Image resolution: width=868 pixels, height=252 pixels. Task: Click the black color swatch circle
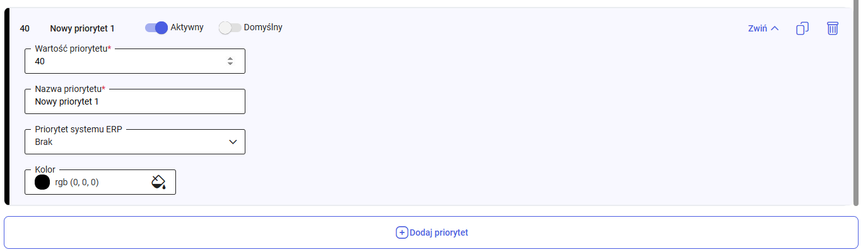click(42, 182)
